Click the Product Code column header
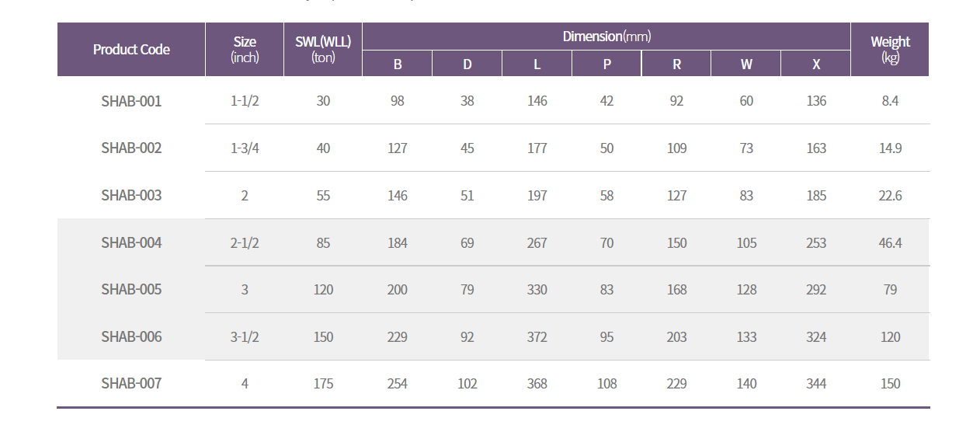The width and height of the screenshot is (980, 439). tap(131, 50)
